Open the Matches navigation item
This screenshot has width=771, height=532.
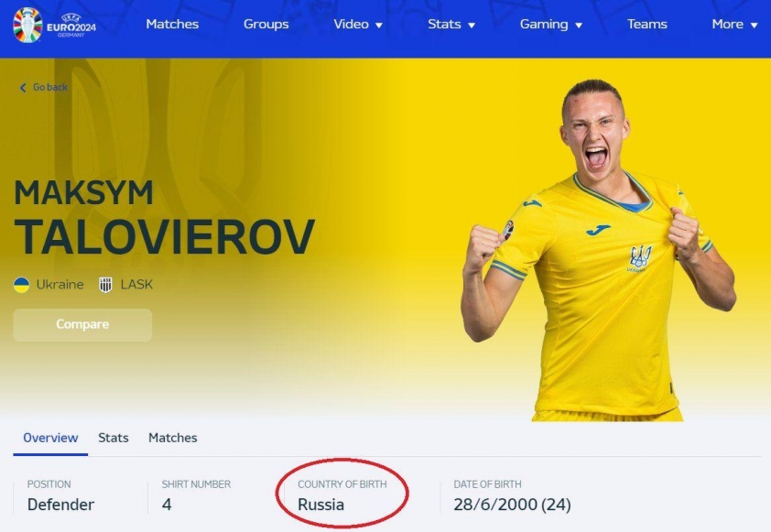click(x=172, y=24)
